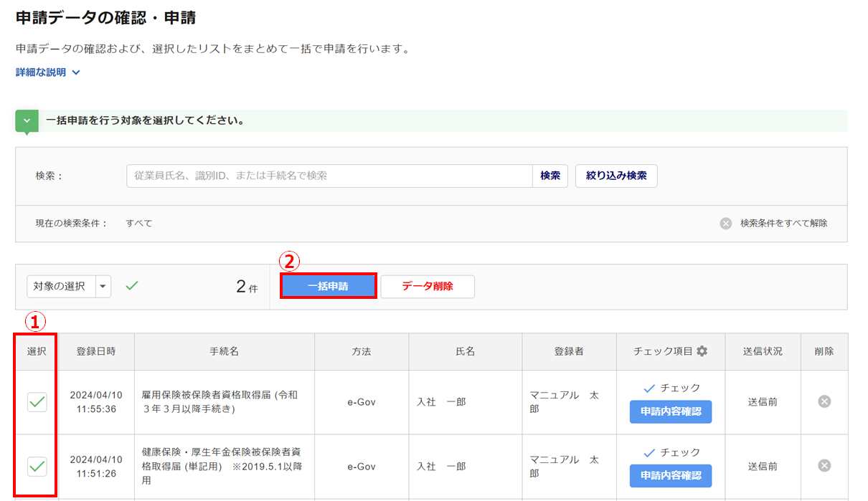Focus the employee name search field
The width and height of the screenshot is (868, 501).
click(329, 176)
